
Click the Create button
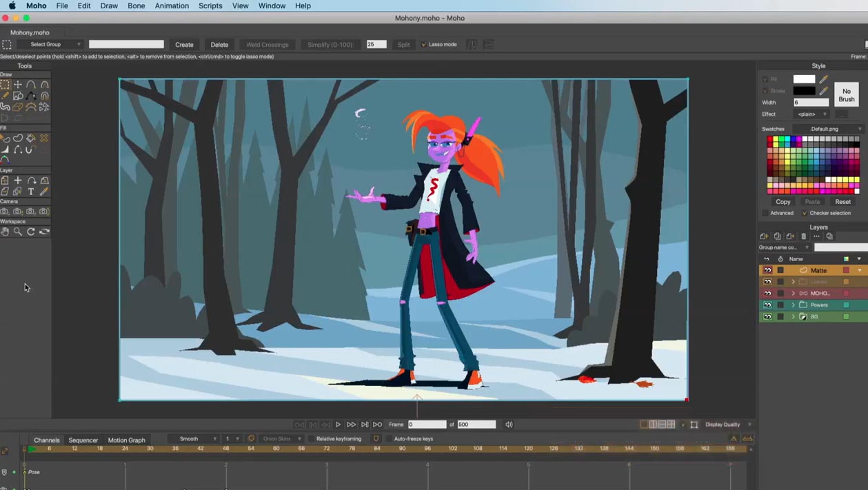(x=184, y=45)
